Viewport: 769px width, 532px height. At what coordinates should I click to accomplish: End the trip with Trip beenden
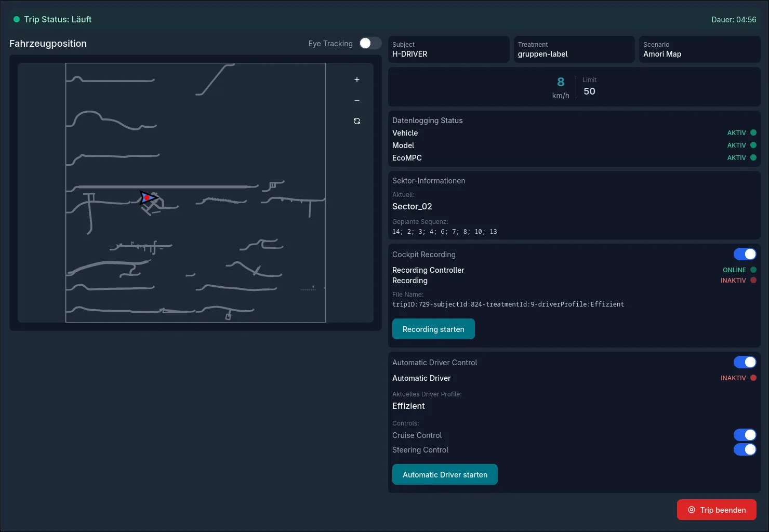[717, 510]
